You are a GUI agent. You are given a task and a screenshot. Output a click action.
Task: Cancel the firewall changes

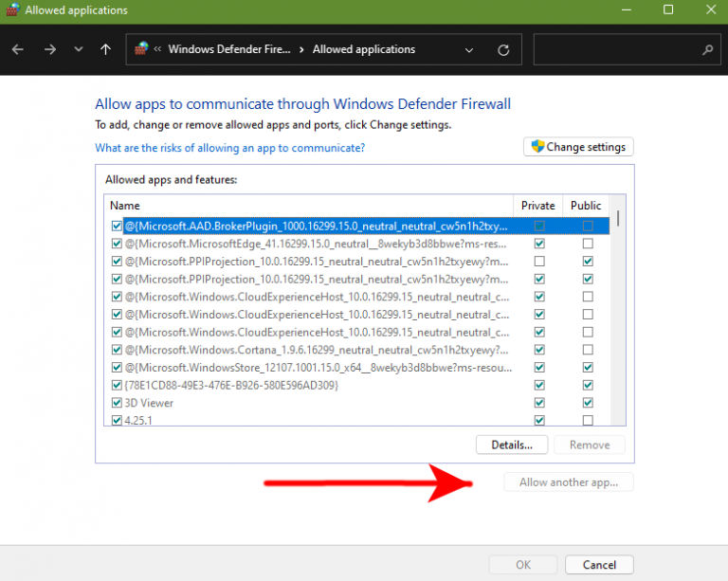coord(599,565)
